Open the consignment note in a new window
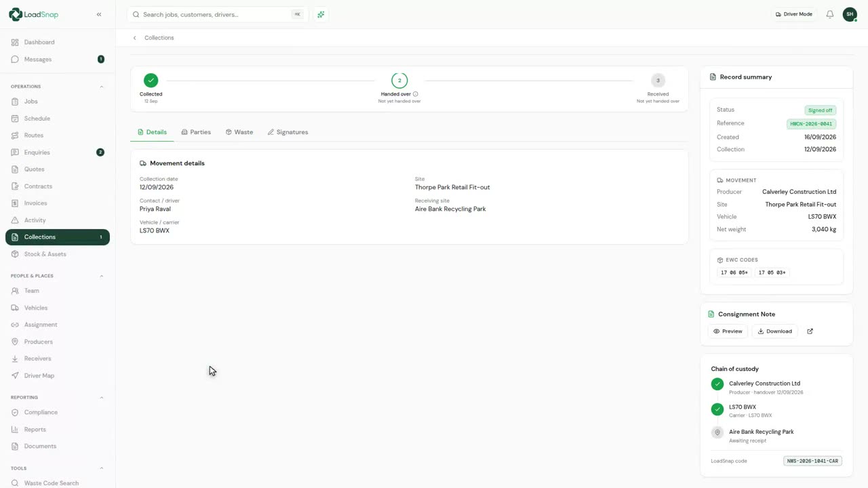This screenshot has height=488, width=868. (x=810, y=331)
